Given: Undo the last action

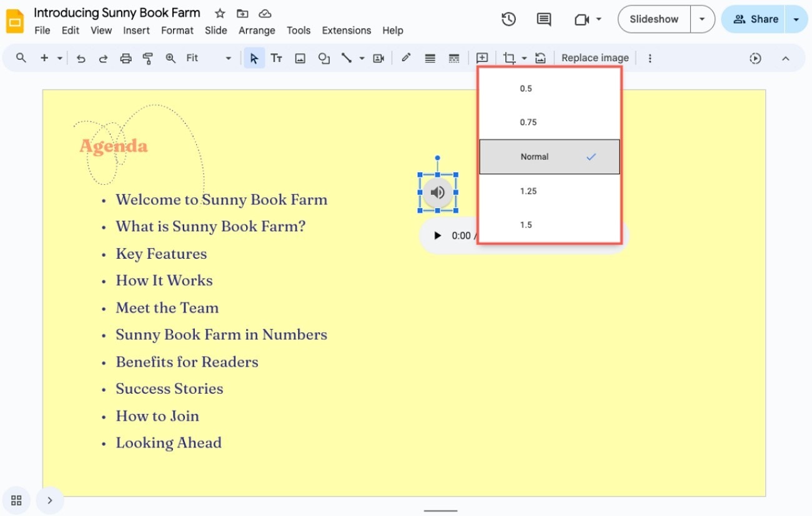Looking at the screenshot, I should pyautogui.click(x=81, y=58).
